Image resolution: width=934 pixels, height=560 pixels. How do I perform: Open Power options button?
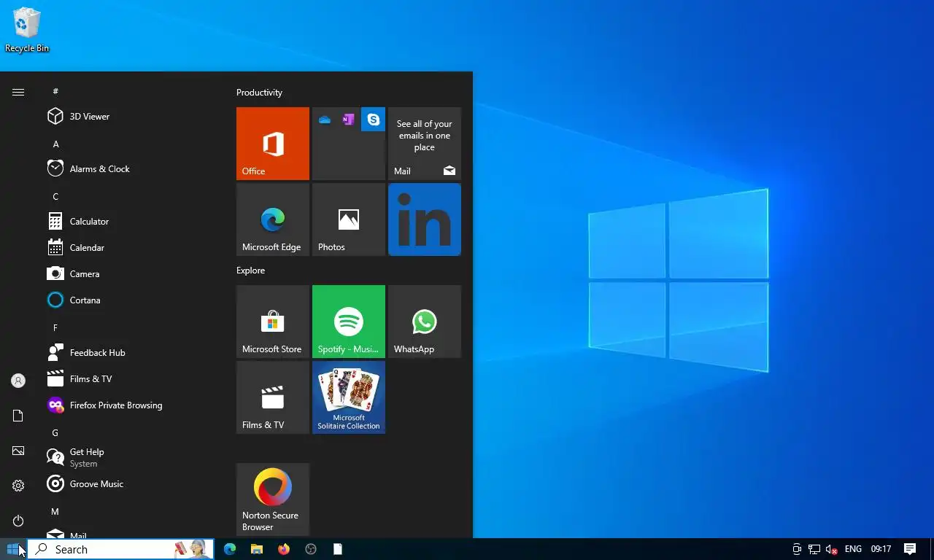point(18,521)
